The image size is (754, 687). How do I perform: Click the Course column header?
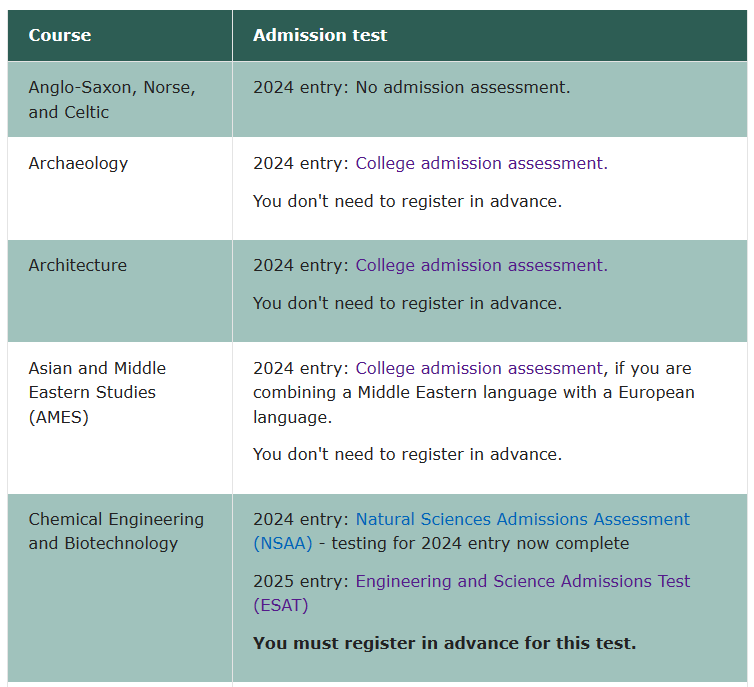click(x=120, y=36)
